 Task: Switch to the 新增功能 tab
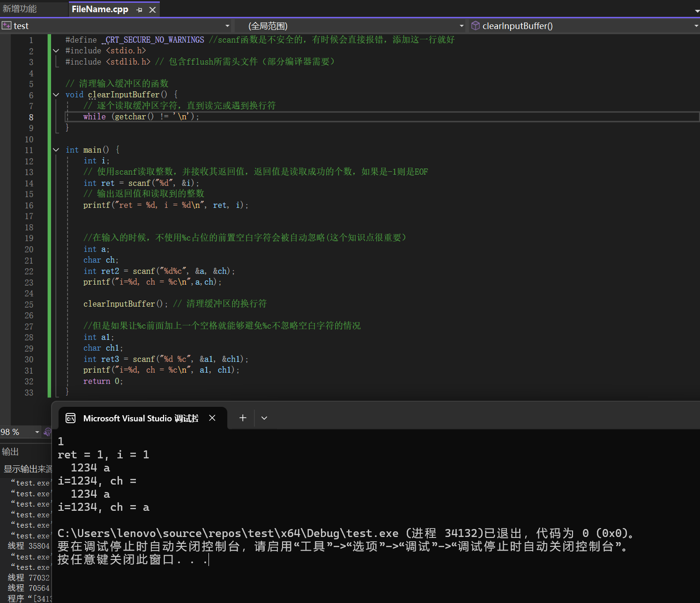(20, 9)
